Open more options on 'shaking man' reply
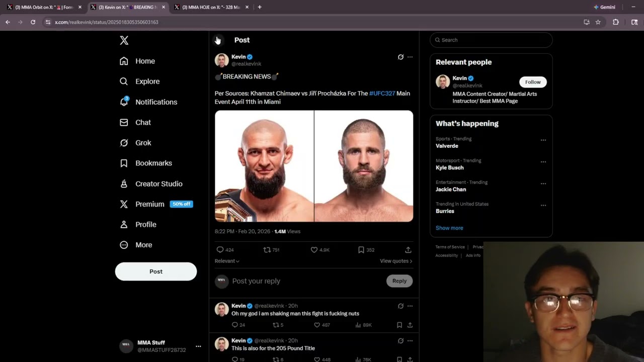 coord(410,306)
